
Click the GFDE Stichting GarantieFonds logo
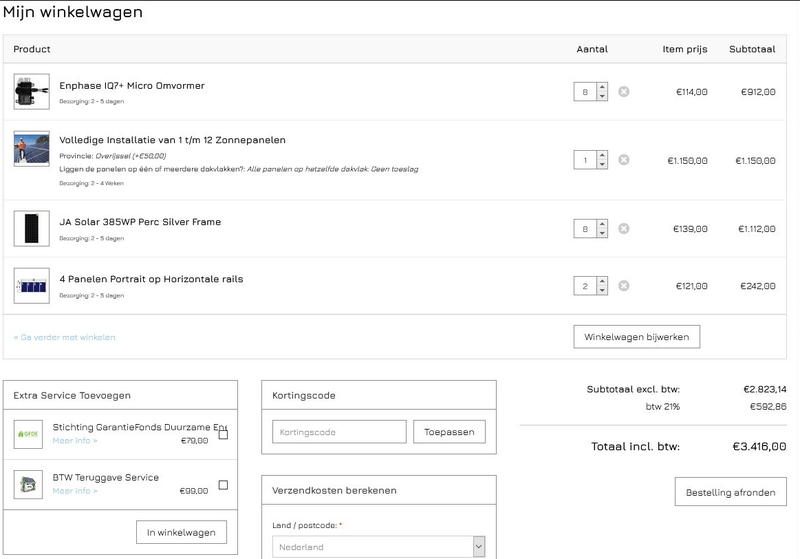click(x=28, y=434)
